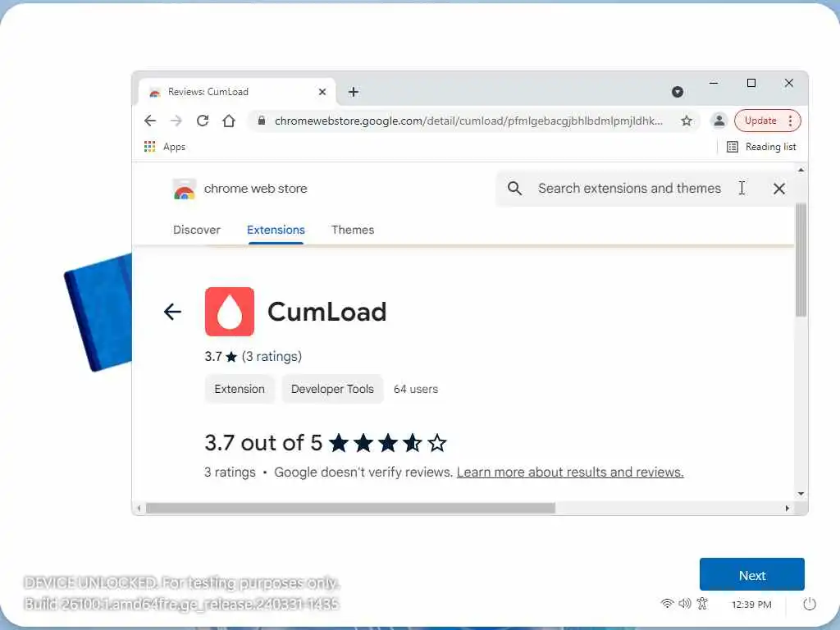The height and width of the screenshot is (630, 840).
Task: Click the CumLoad title text
Action: [326, 312]
